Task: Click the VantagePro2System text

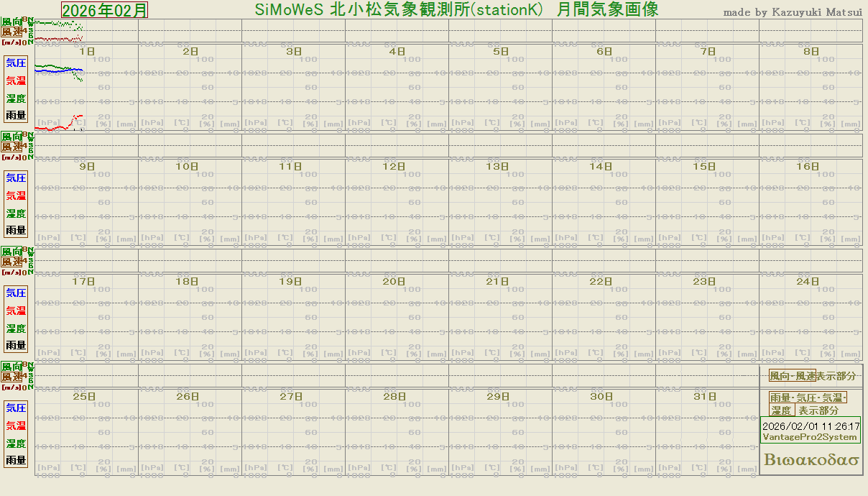Action: (810, 437)
